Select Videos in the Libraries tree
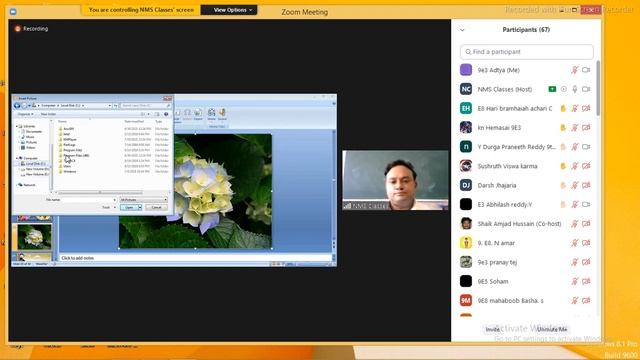The image size is (640, 360). coord(28,147)
